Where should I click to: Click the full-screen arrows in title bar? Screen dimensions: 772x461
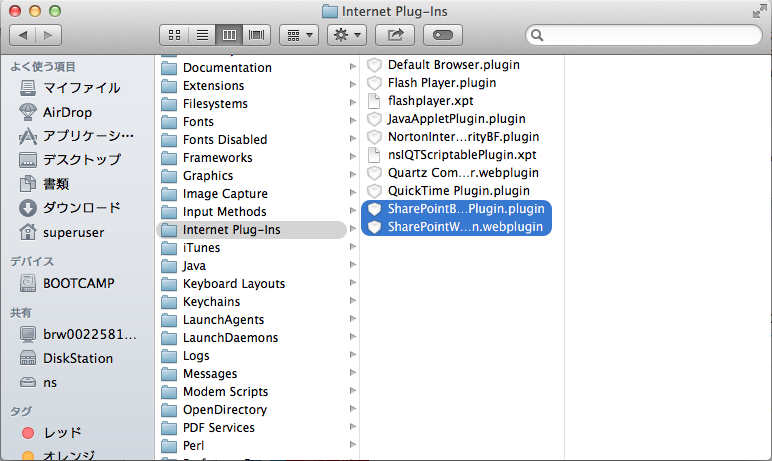759,11
